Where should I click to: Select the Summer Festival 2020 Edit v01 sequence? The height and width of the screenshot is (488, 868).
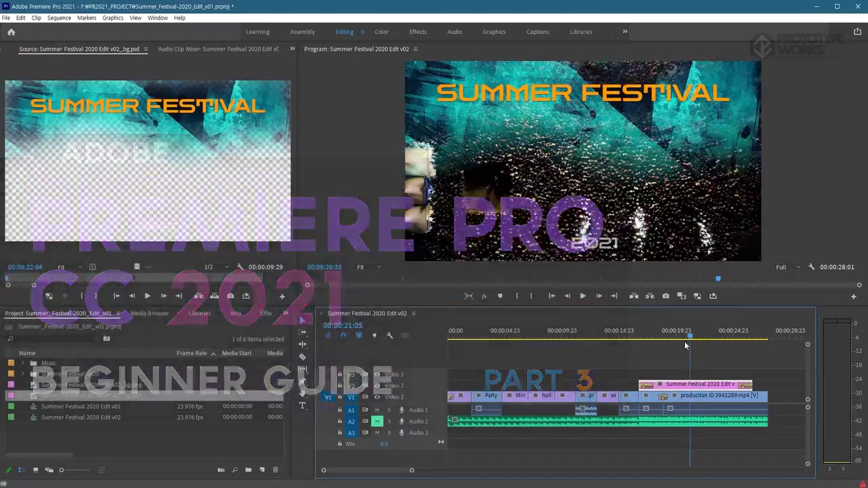tap(81, 407)
